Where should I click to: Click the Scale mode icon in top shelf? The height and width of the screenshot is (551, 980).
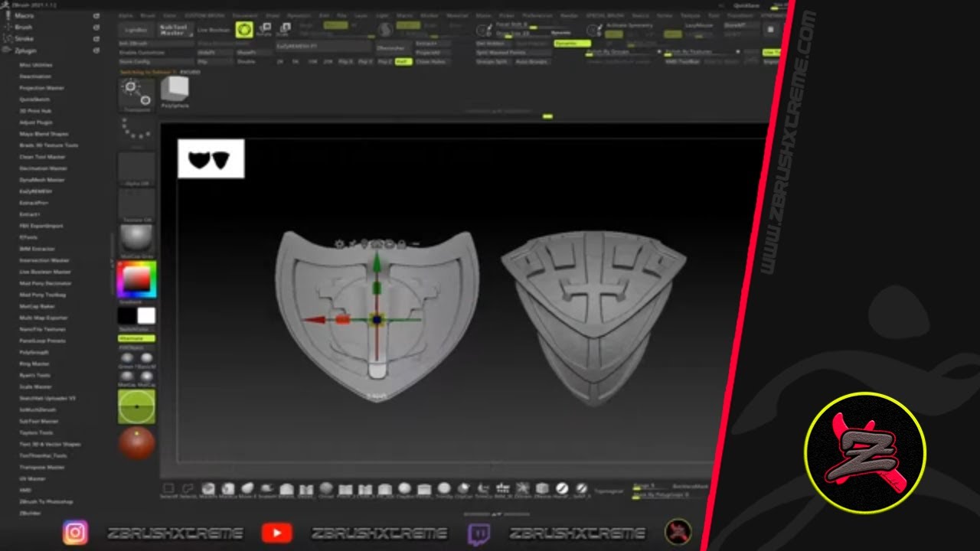point(283,30)
